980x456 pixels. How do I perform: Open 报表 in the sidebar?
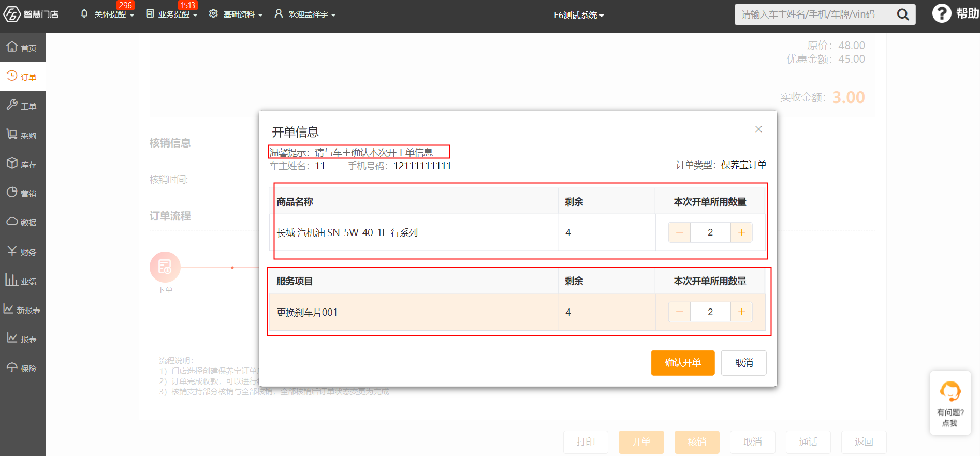23,339
